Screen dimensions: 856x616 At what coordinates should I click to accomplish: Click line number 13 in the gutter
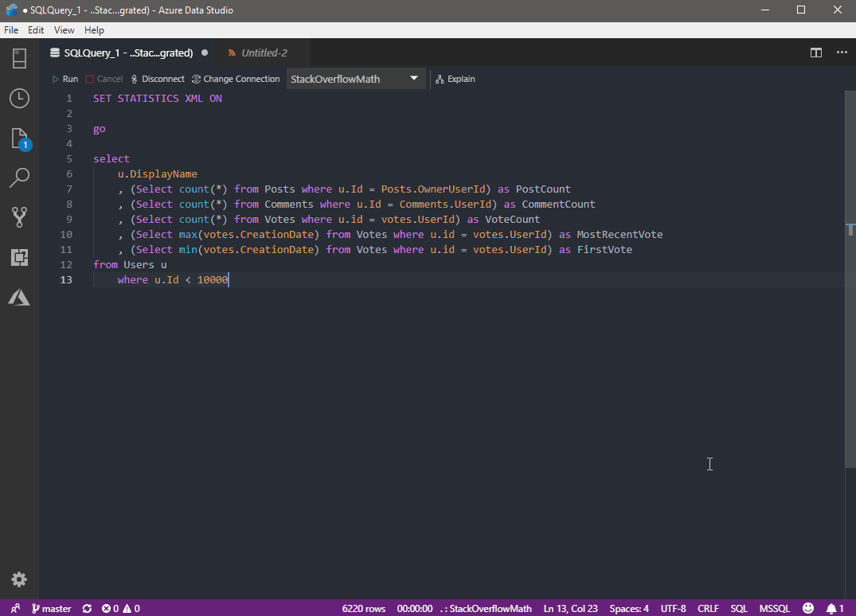(66, 280)
